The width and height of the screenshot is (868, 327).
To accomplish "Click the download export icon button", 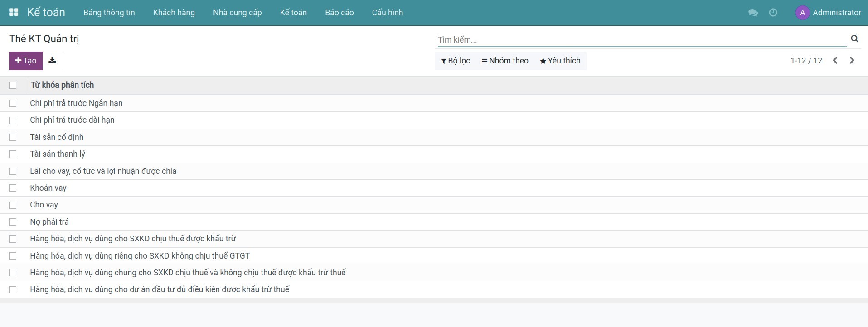I will click(52, 61).
